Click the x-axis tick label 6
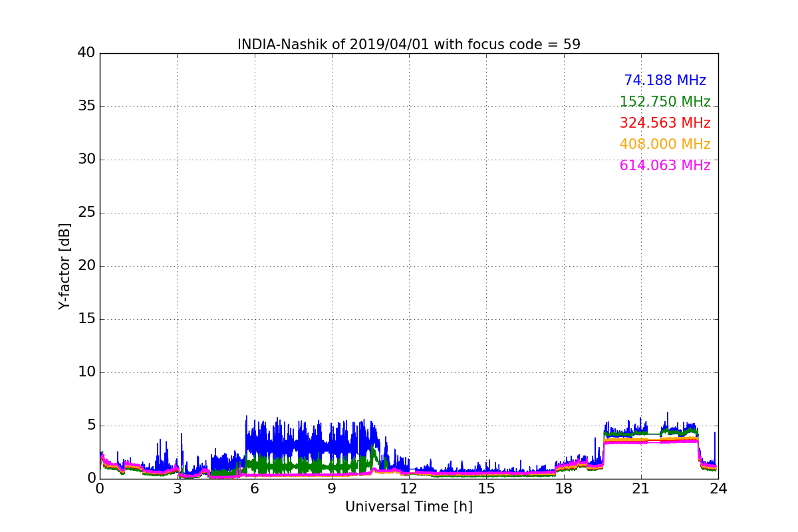This screenshot has height=532, width=798. (x=255, y=489)
